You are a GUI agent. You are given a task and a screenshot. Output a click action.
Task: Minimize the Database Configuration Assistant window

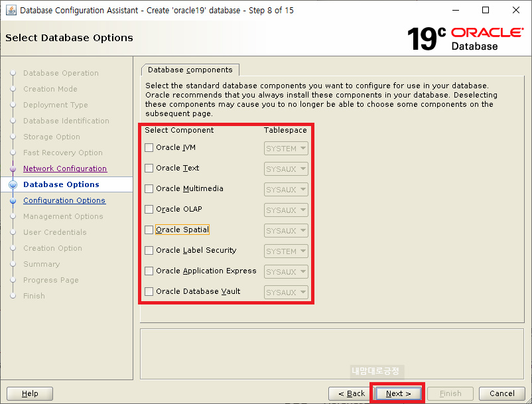tap(456, 10)
